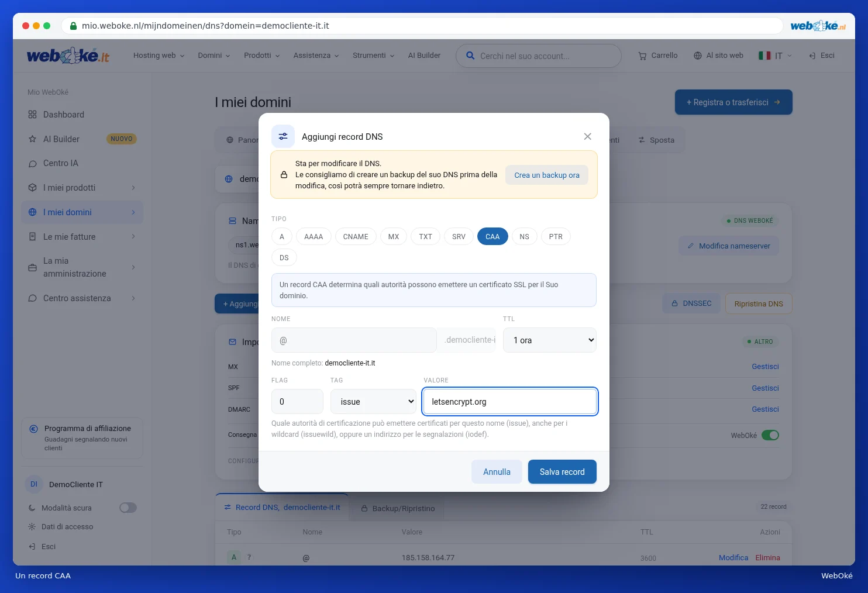Click the FLAG input field
Viewport: 868px width, 593px height.
pyautogui.click(x=297, y=402)
